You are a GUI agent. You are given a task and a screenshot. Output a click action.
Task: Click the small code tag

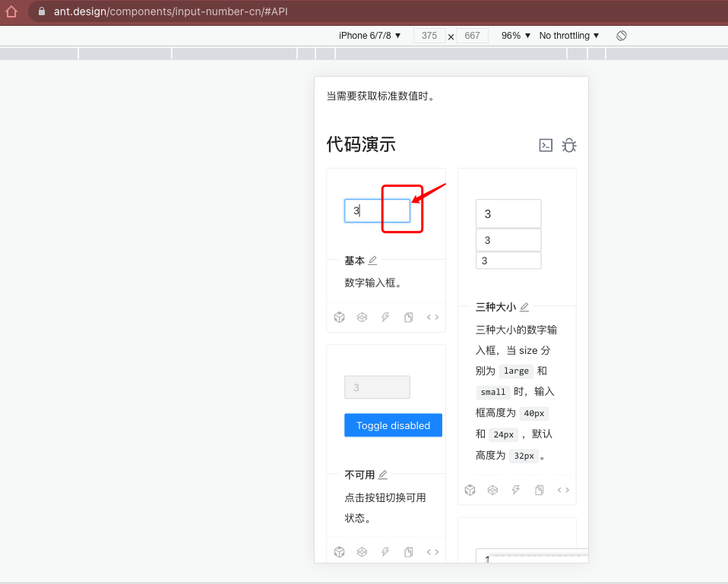coord(493,393)
